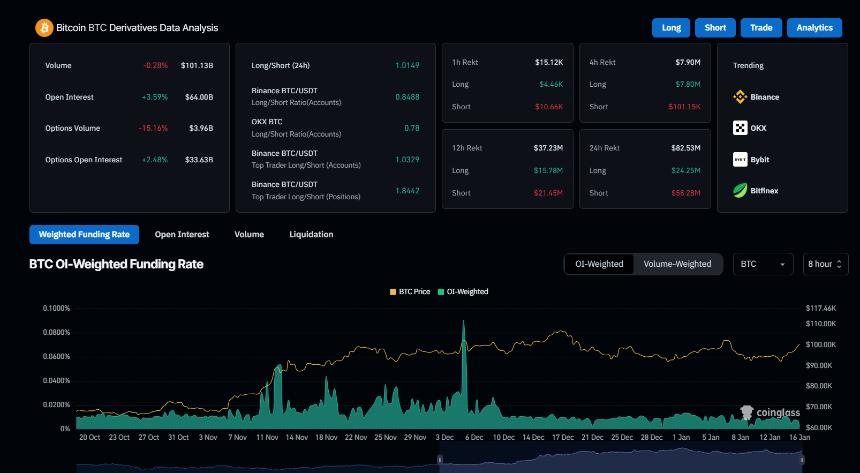Select OI-Weighted toggle option
860x473 pixels.
coord(599,264)
